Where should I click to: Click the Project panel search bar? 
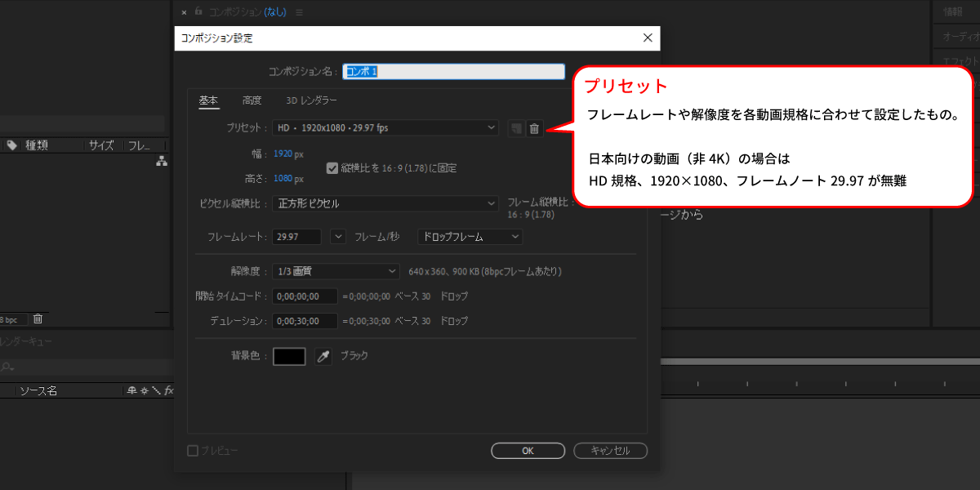click(82, 124)
